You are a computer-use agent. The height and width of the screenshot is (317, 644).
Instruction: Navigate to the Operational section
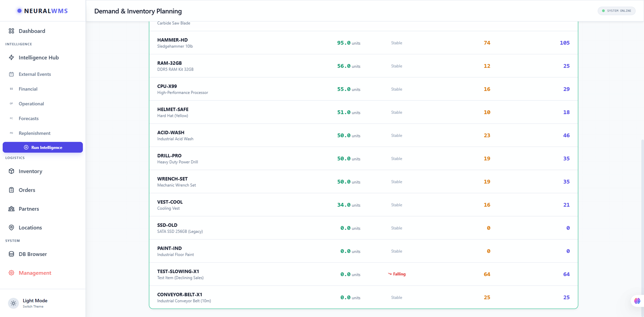pyautogui.click(x=31, y=104)
